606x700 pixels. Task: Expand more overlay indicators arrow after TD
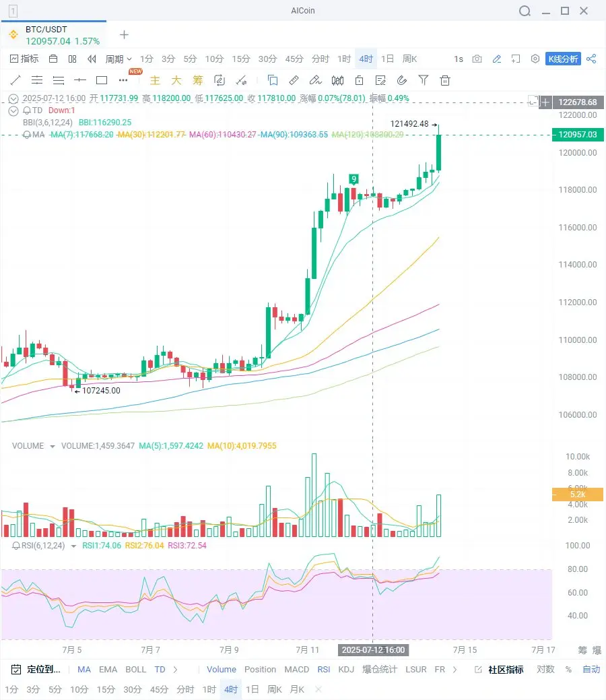pos(175,669)
